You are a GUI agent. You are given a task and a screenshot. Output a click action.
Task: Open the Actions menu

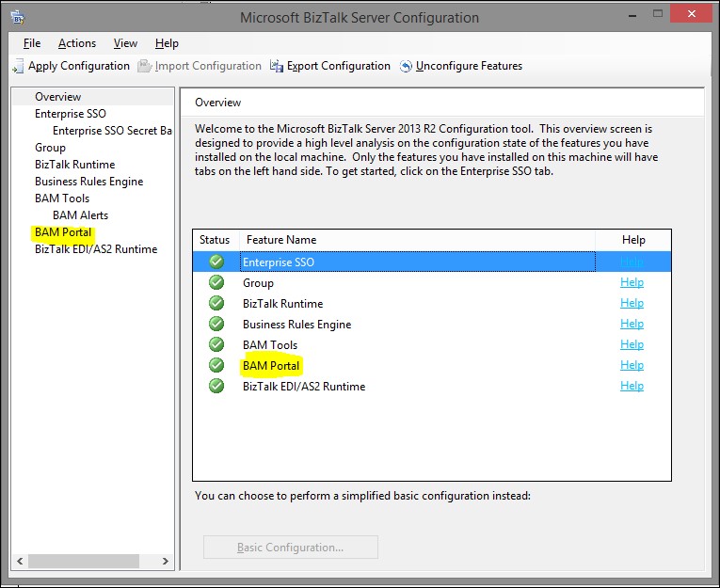[76, 43]
